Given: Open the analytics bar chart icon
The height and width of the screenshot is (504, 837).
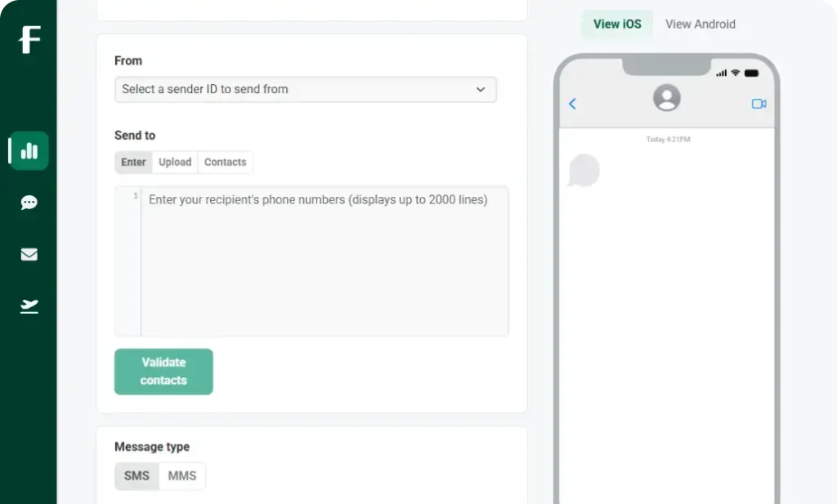Looking at the screenshot, I should click(x=29, y=151).
